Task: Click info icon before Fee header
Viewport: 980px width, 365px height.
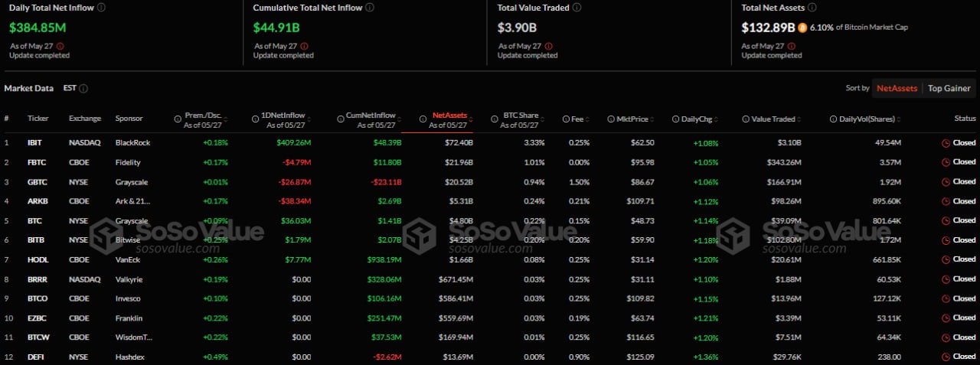Action: coord(565,119)
